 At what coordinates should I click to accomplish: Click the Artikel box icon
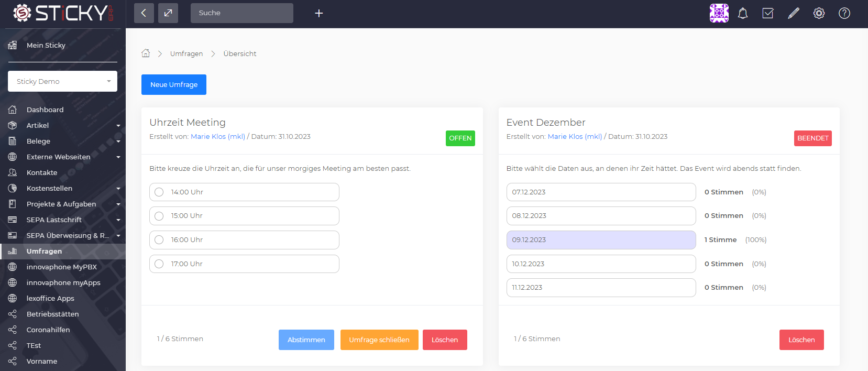[13, 125]
